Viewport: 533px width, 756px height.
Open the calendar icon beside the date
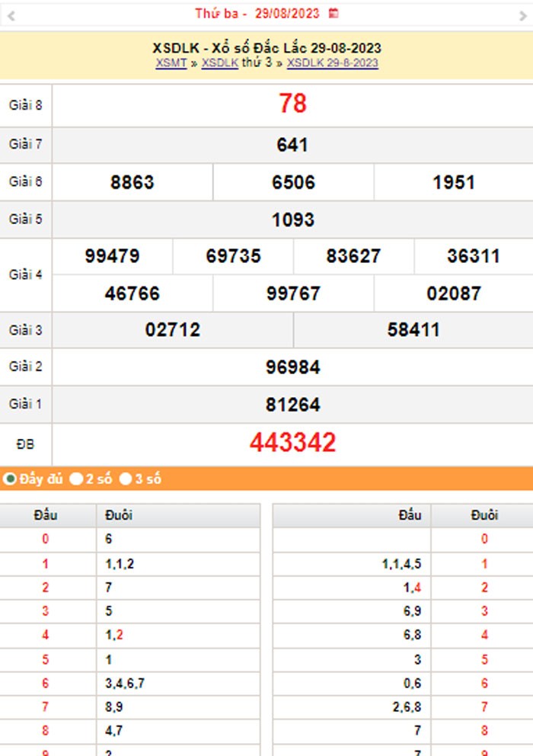click(x=333, y=14)
